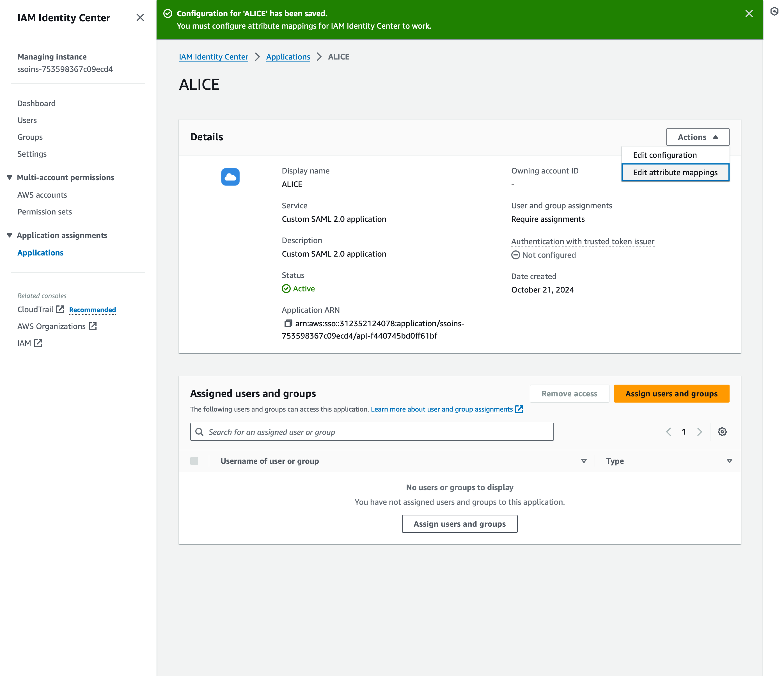Click the orange Assign users and groups button
Image resolution: width=784 pixels, height=676 pixels.
pyautogui.click(x=671, y=394)
